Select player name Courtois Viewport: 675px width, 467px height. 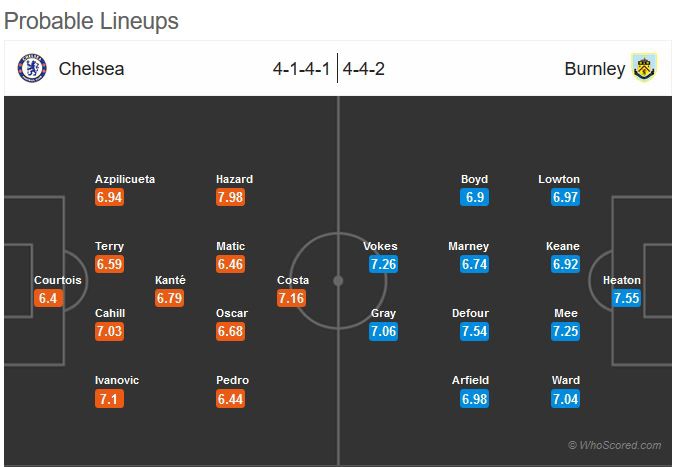pyautogui.click(x=57, y=280)
